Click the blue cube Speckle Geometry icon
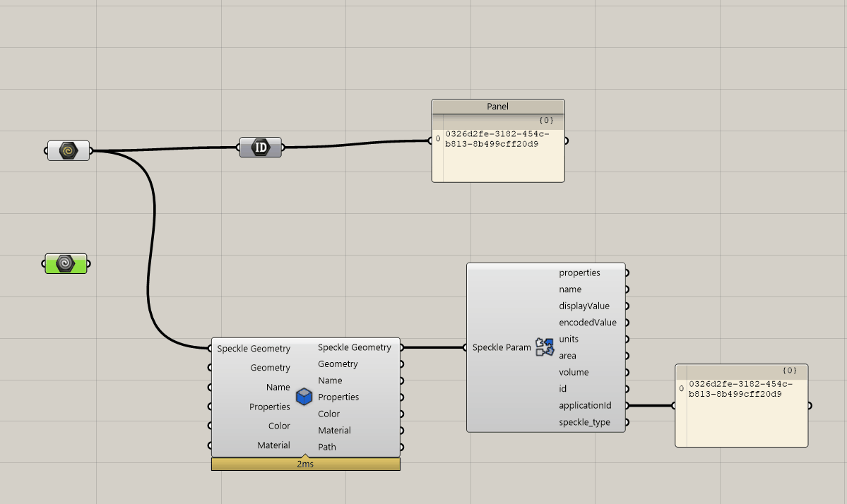This screenshot has width=847, height=504. 304,397
